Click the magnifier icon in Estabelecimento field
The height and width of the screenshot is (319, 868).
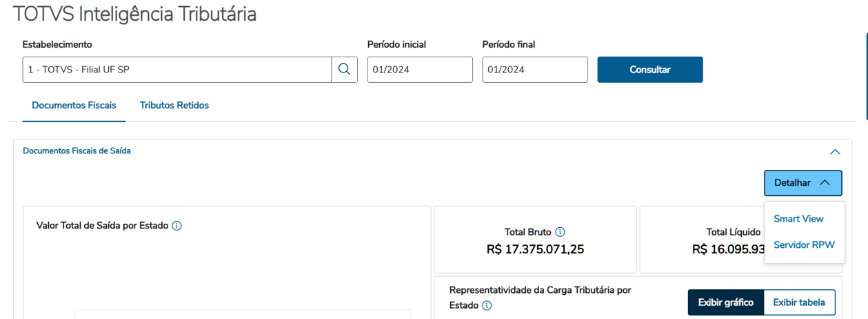(x=344, y=70)
